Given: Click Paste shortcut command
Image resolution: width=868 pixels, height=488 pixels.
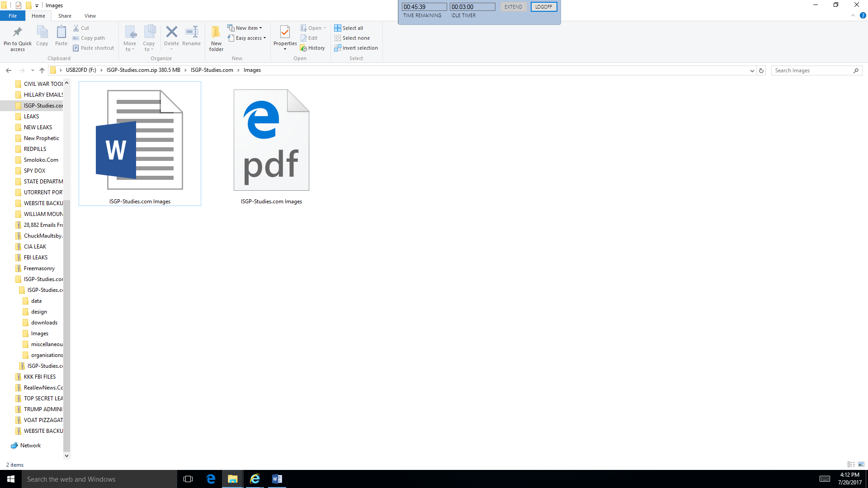Looking at the screenshot, I should [x=94, y=48].
